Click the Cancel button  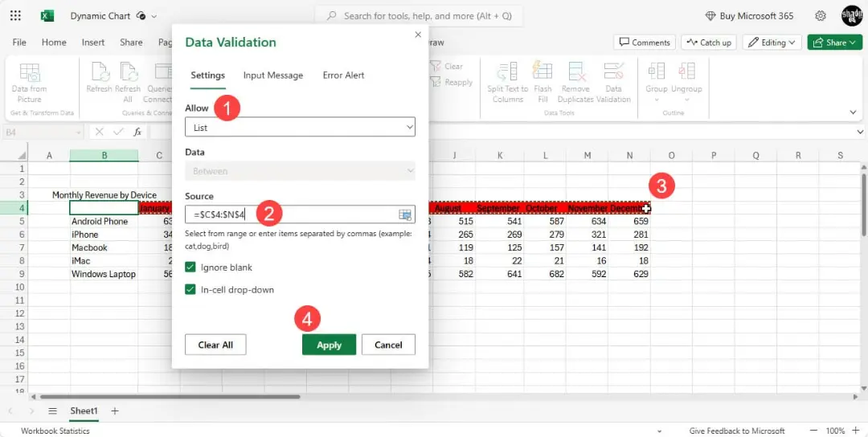[388, 345]
